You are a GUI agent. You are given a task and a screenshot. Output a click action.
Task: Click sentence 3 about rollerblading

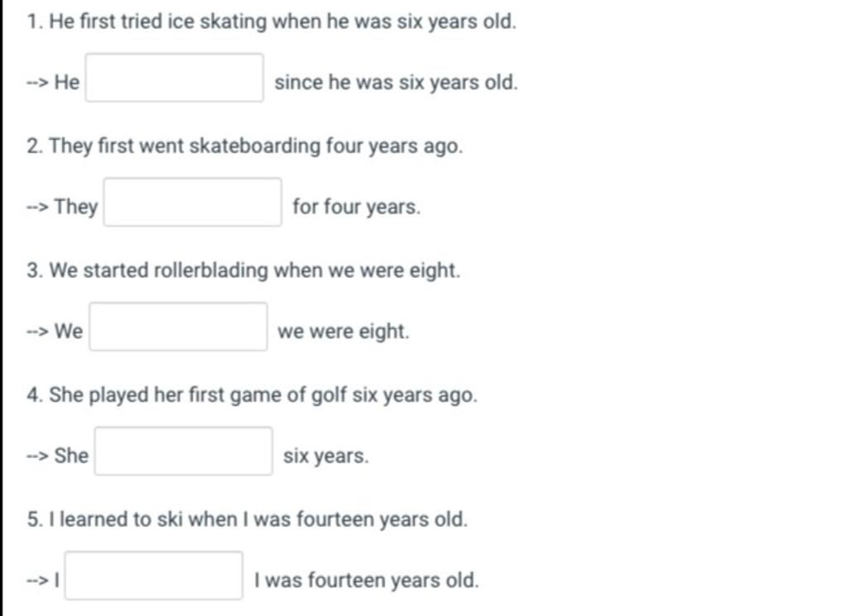[243, 271]
